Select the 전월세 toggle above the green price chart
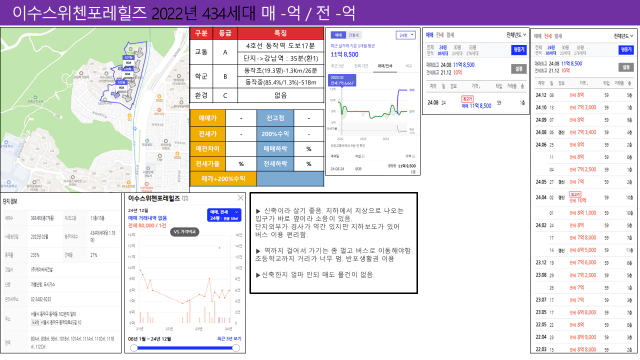 click(x=353, y=35)
